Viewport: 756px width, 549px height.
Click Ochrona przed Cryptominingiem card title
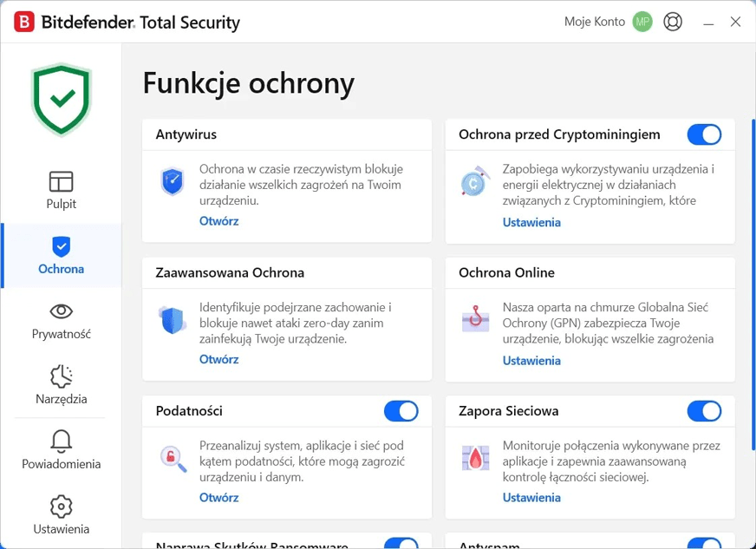pos(559,134)
